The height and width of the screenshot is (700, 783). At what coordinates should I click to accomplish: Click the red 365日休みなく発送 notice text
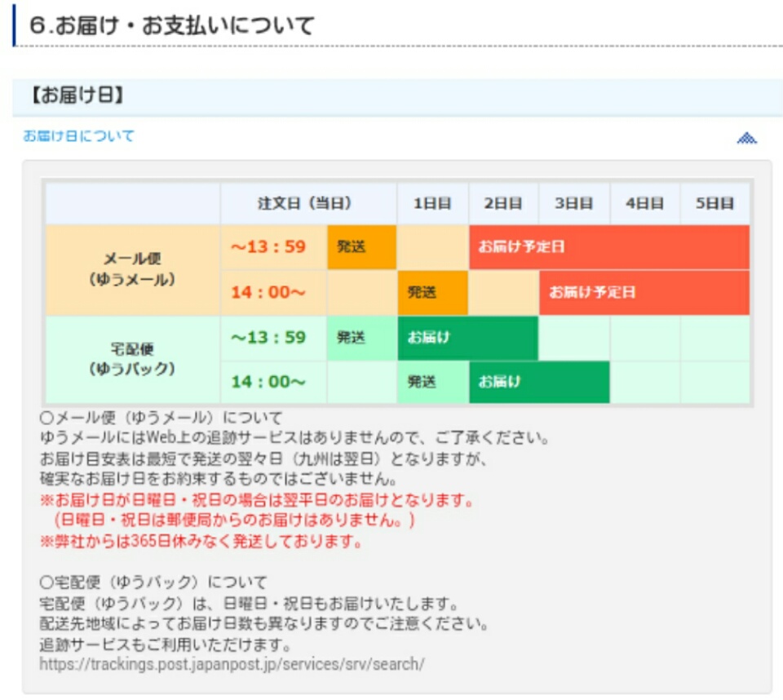(x=201, y=541)
